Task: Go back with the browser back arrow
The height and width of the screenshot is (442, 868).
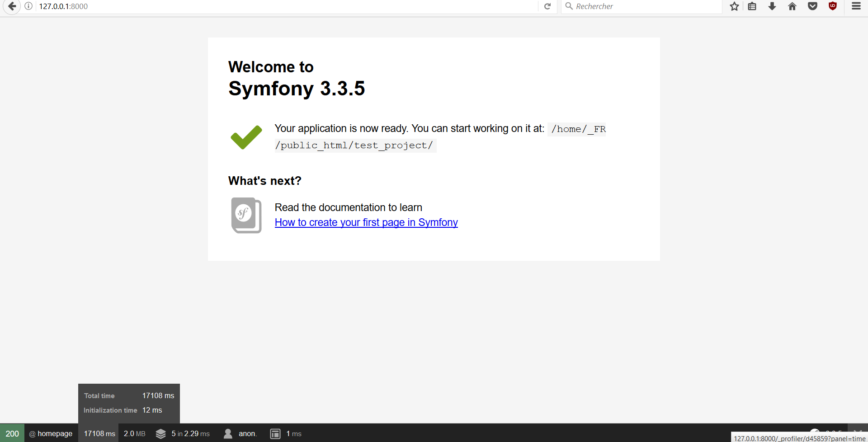Action: pos(12,6)
